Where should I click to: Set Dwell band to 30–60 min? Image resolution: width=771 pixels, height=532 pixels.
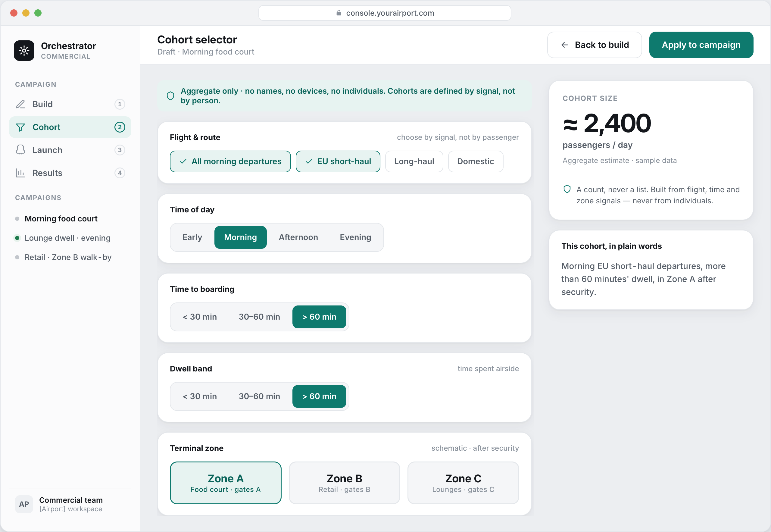click(259, 396)
